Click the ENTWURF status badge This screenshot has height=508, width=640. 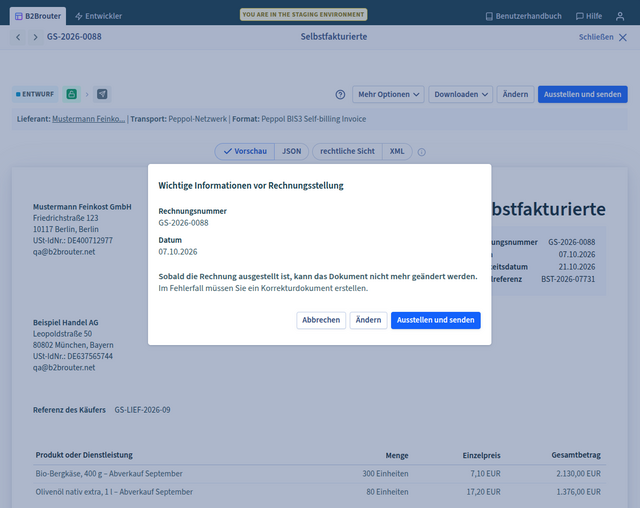point(35,94)
